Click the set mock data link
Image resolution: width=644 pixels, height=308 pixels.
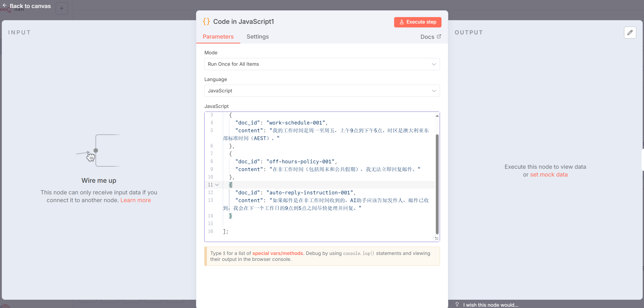(x=549, y=174)
